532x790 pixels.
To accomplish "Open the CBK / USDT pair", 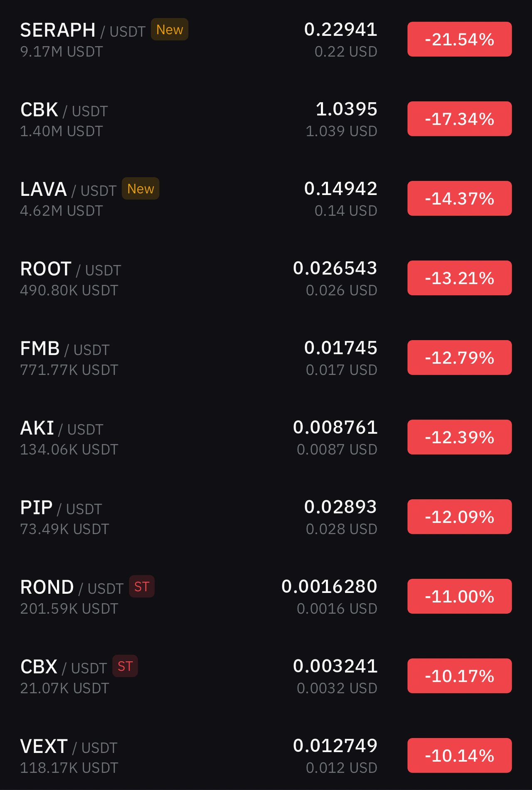I will click(x=266, y=119).
